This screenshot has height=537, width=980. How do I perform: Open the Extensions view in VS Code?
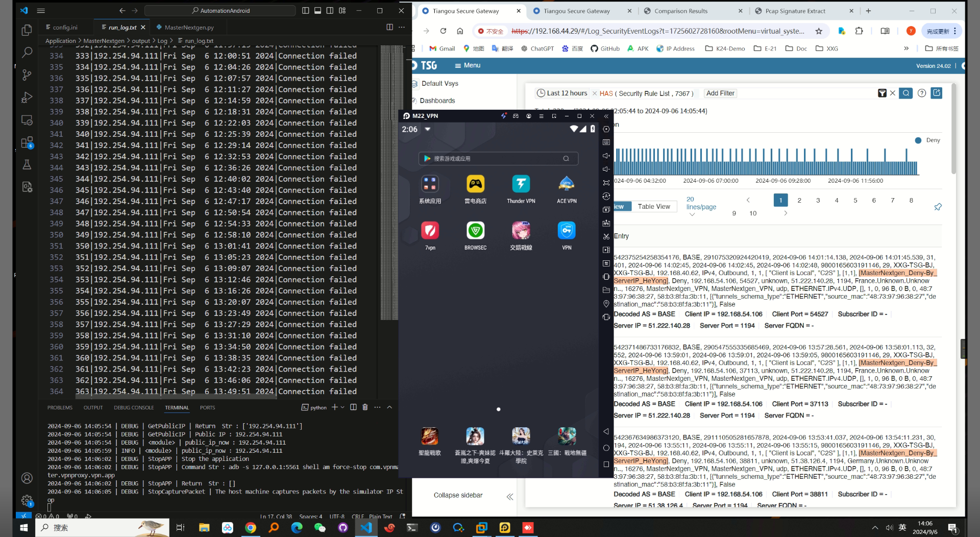27,142
